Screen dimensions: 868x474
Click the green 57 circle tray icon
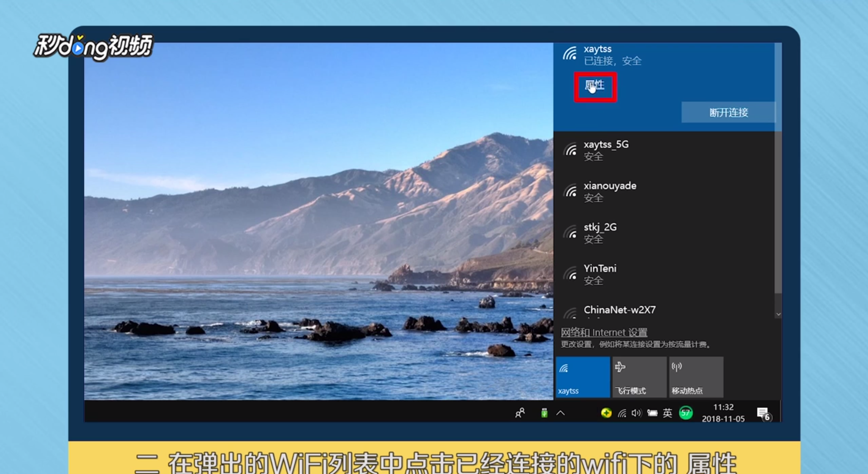pos(686,413)
